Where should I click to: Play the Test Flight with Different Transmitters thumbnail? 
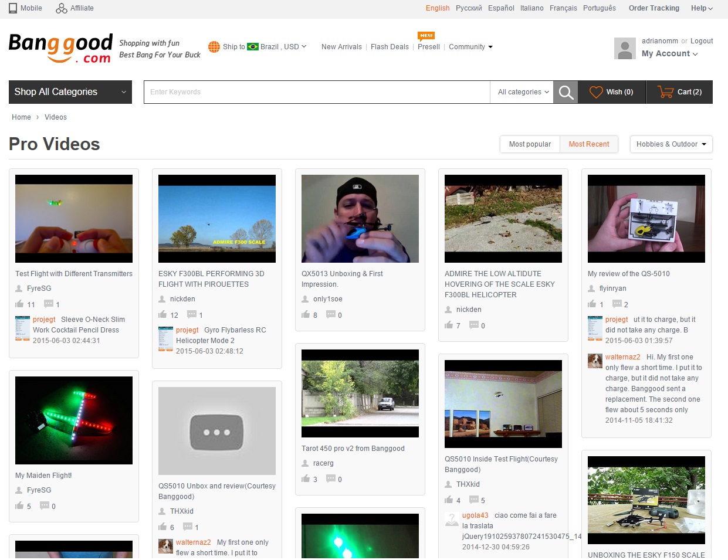tap(74, 219)
